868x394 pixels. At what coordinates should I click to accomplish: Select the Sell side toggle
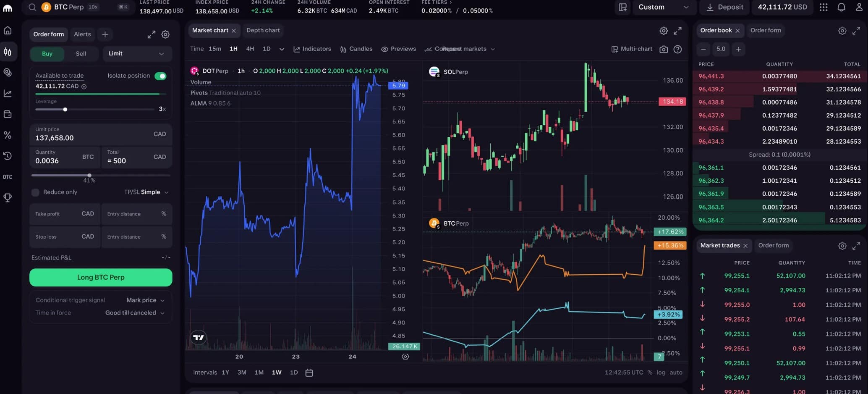81,54
